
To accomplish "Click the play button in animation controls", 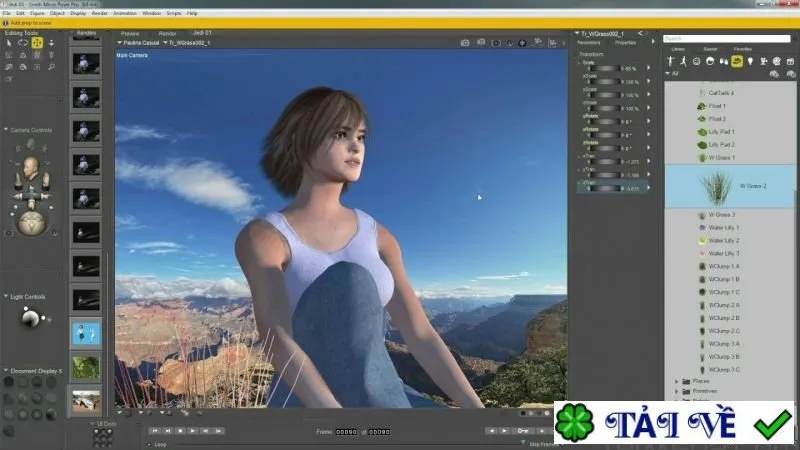I will pyautogui.click(x=193, y=431).
